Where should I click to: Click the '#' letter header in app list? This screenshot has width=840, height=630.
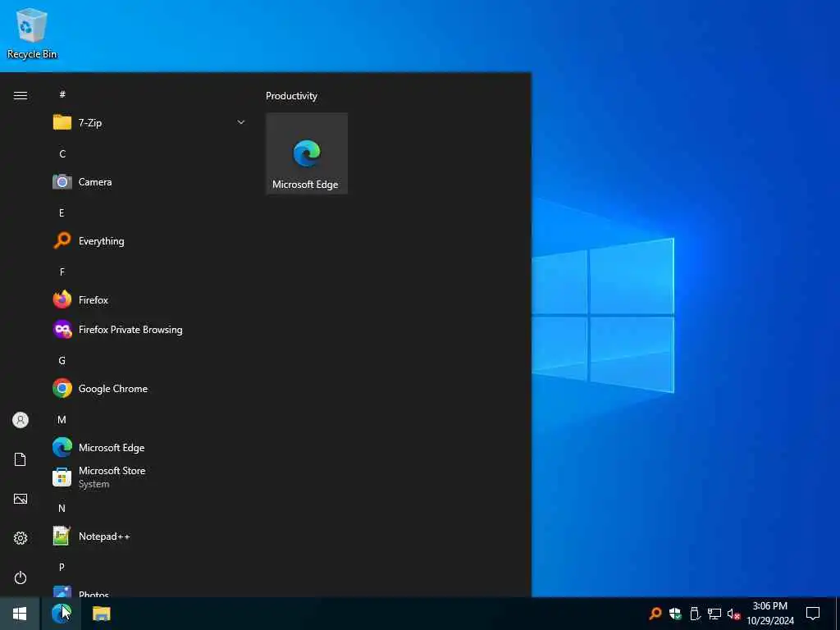(x=62, y=94)
